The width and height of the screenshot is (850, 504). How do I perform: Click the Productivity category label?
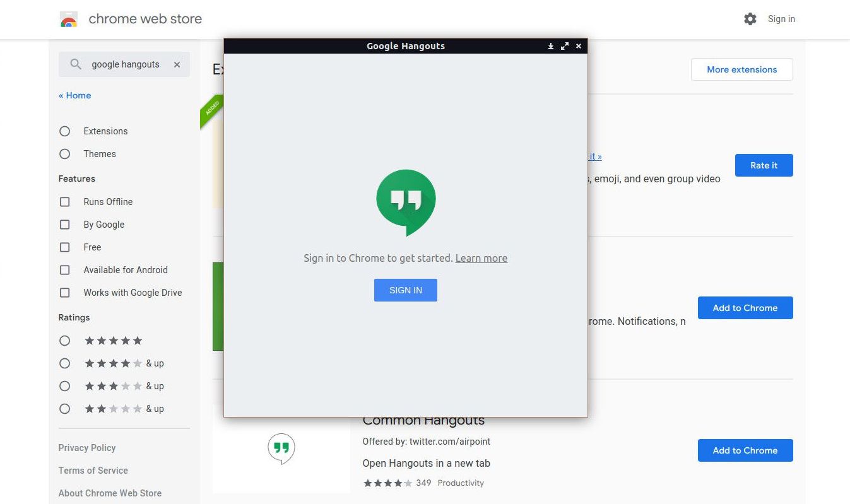(461, 483)
